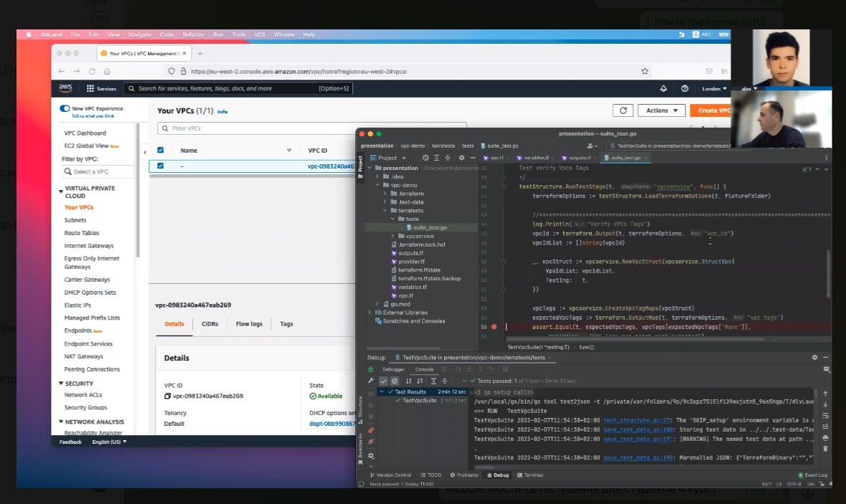
Task: Tick the select-all checkbox in VPC table header
Action: point(160,151)
